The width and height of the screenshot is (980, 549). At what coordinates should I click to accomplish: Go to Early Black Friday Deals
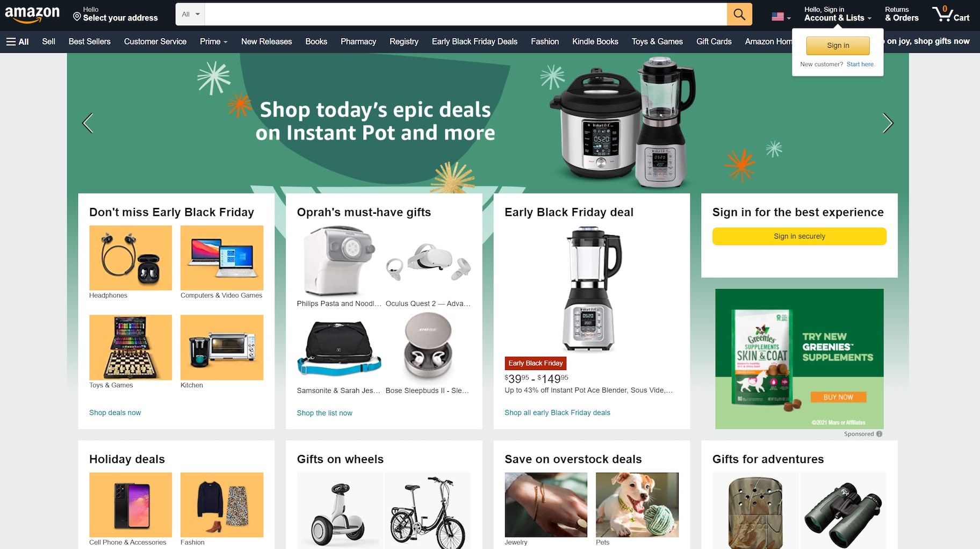point(474,41)
